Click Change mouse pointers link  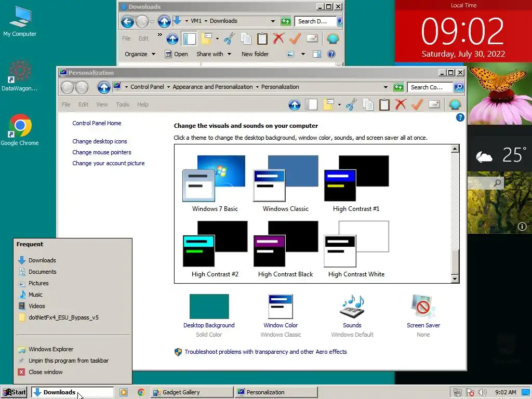101,152
